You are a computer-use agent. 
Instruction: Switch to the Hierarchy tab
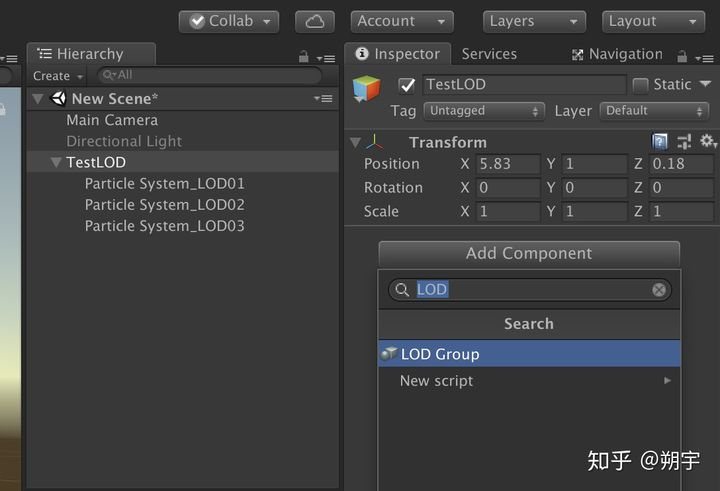(91, 54)
